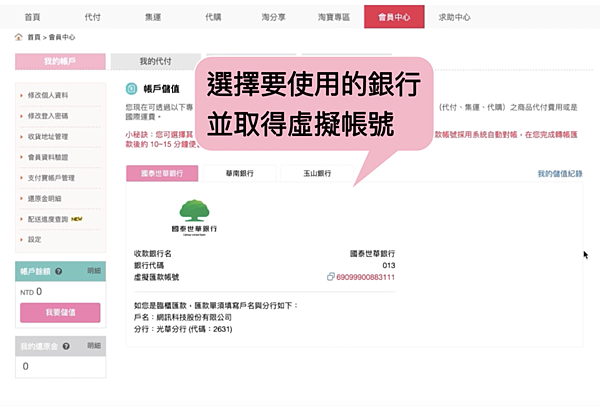
Task: Select the 玉山銀行 bank tab
Action: coord(317,173)
